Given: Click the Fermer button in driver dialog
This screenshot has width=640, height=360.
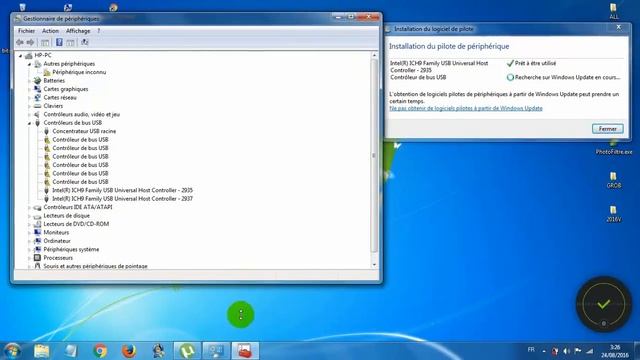Looking at the screenshot, I should pyautogui.click(x=607, y=129).
